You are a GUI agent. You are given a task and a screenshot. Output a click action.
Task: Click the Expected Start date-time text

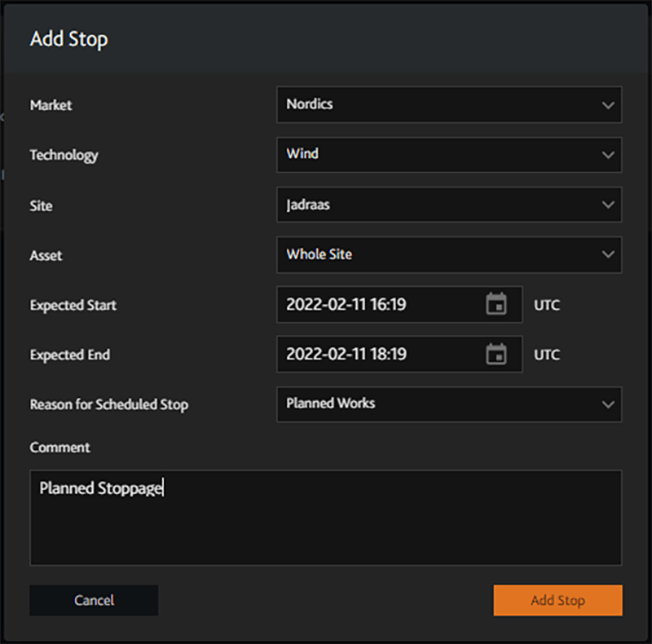[346, 305]
